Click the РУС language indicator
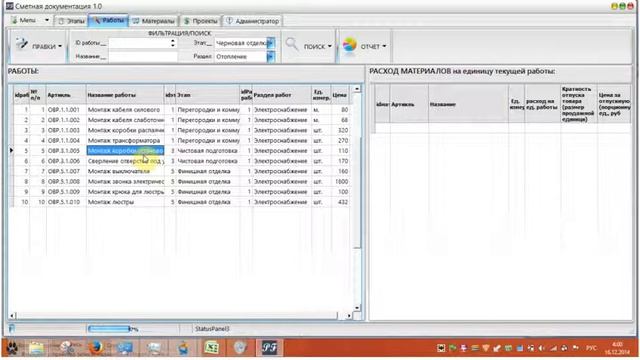The image size is (640, 360). pos(591,348)
